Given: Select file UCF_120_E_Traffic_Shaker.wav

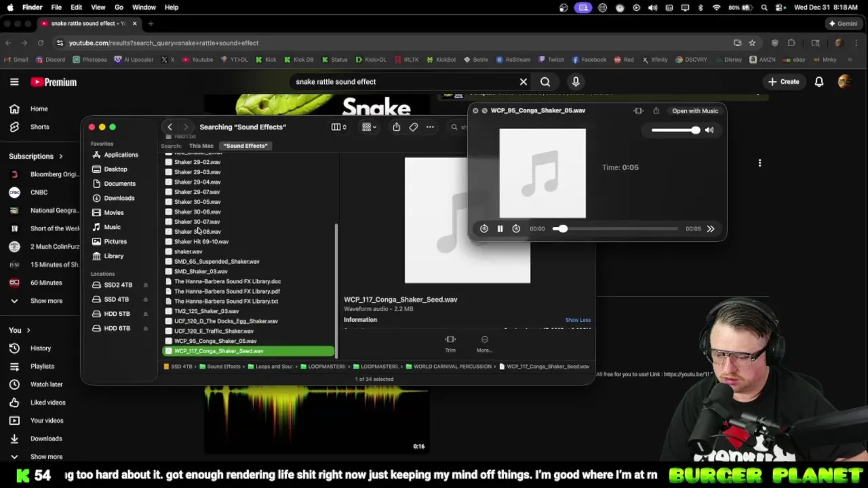Looking at the screenshot, I should (214, 331).
